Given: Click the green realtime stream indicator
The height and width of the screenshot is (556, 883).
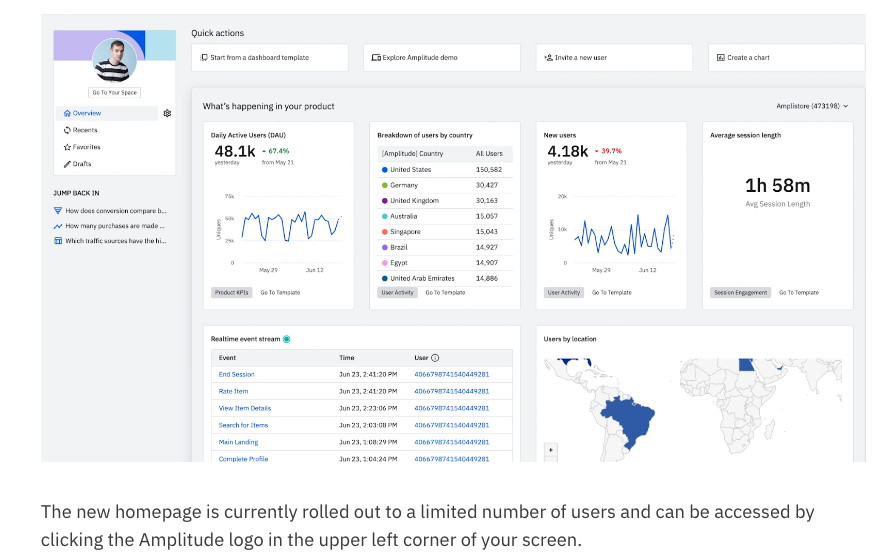Looking at the screenshot, I should tap(287, 339).
